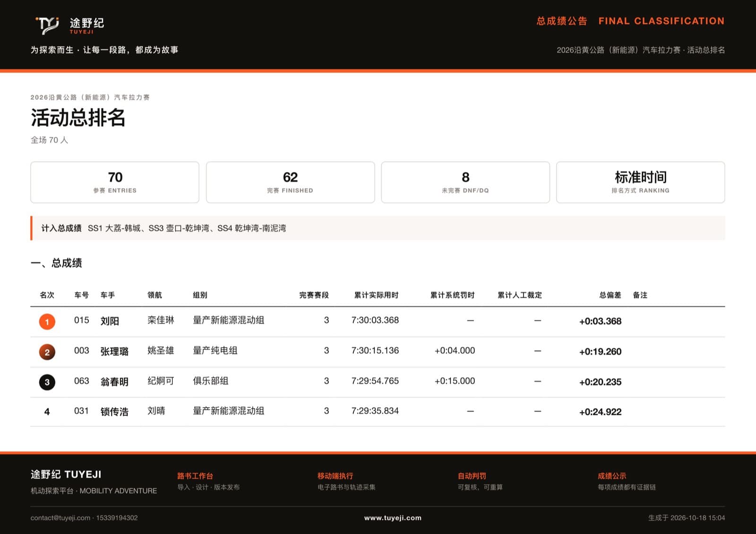The height and width of the screenshot is (534, 756).
Task: Open the www.tuyeji.com website link
Action: (393, 518)
